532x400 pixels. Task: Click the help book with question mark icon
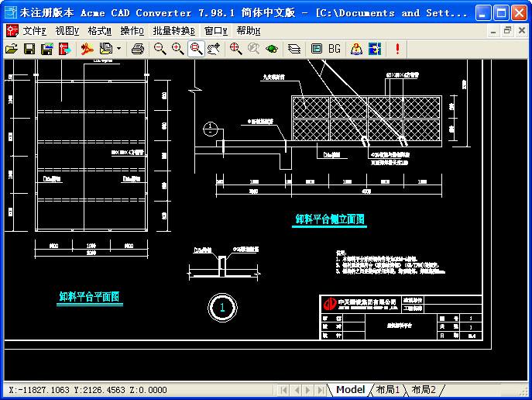click(x=356, y=49)
